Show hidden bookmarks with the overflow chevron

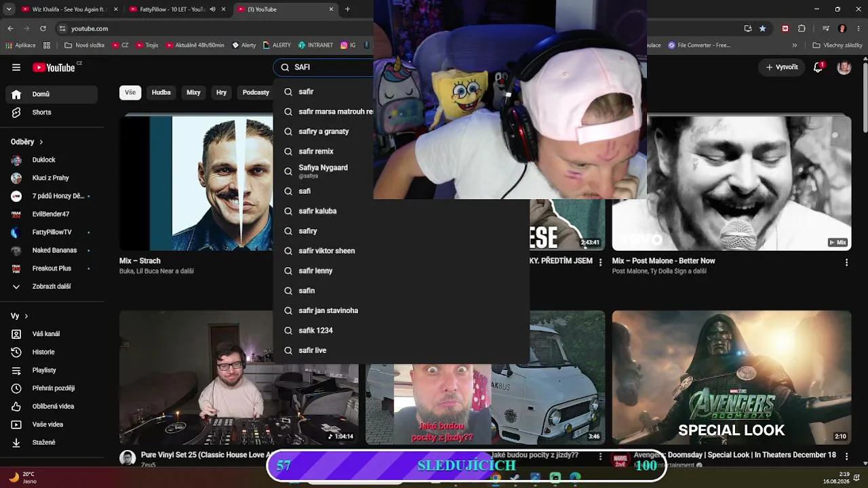(x=796, y=45)
